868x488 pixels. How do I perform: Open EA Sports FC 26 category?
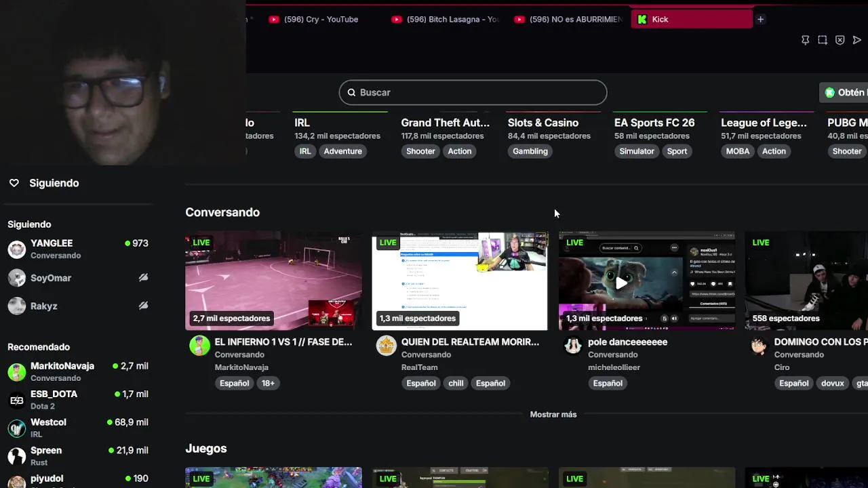tap(654, 123)
